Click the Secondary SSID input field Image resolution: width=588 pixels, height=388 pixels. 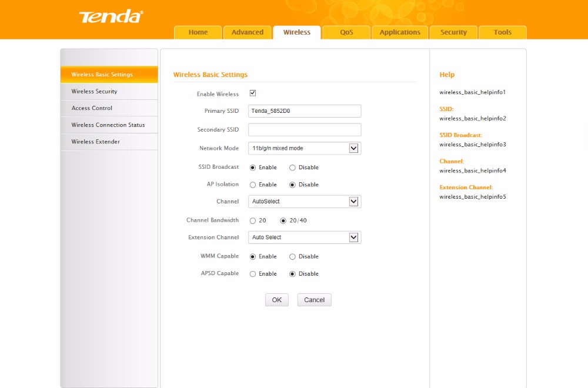[305, 130]
